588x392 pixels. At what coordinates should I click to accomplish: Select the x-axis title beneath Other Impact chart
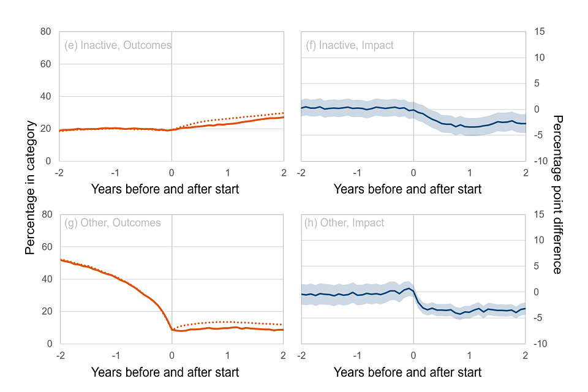(407, 372)
